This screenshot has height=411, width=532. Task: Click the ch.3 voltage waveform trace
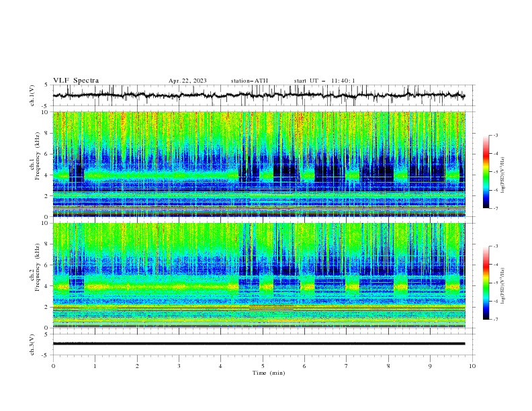coord(259,344)
